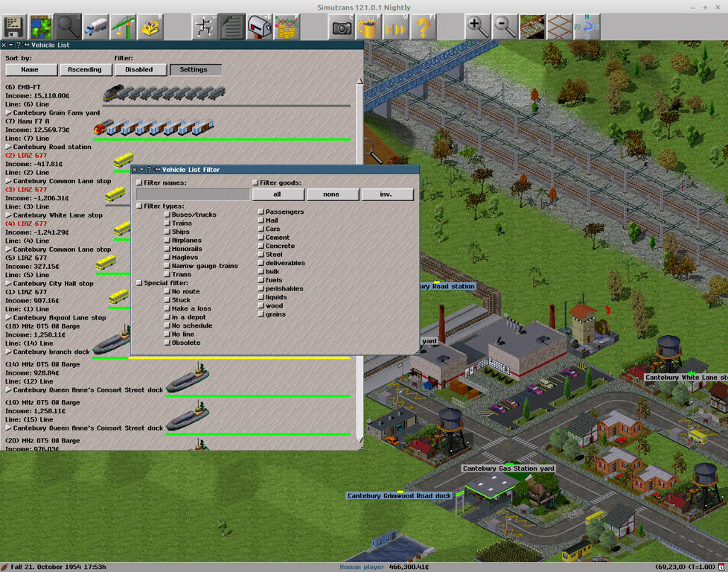Click the vehicle list scrollbar up arrow
The image size is (728, 572).
[x=360, y=82]
